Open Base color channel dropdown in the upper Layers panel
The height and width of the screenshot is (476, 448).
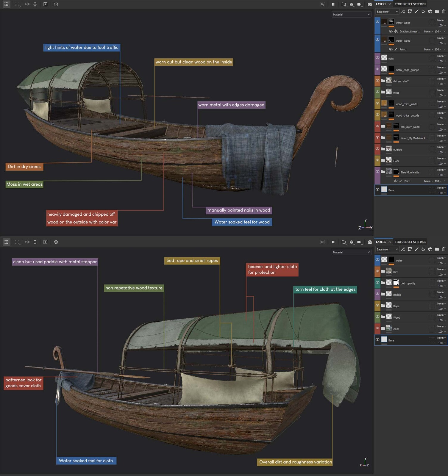[x=387, y=12]
